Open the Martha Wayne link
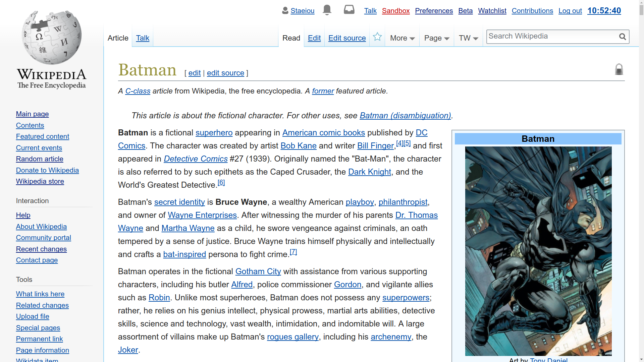 (188, 228)
